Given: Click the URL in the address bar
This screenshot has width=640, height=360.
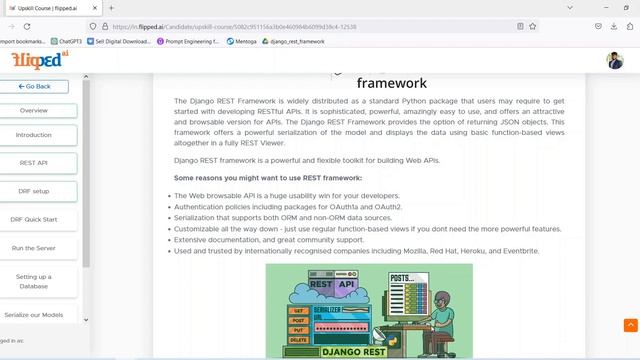Looking at the screenshot, I should pos(235,27).
